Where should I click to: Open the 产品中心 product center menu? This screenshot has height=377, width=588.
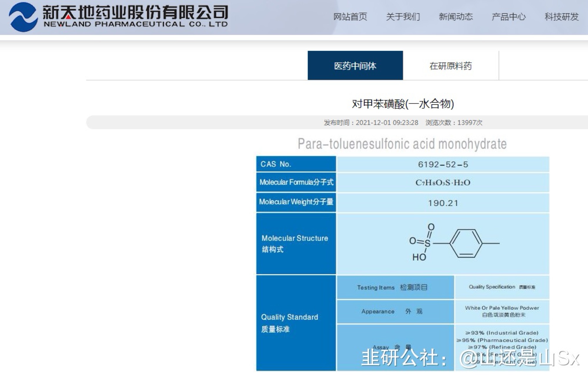[x=509, y=17]
